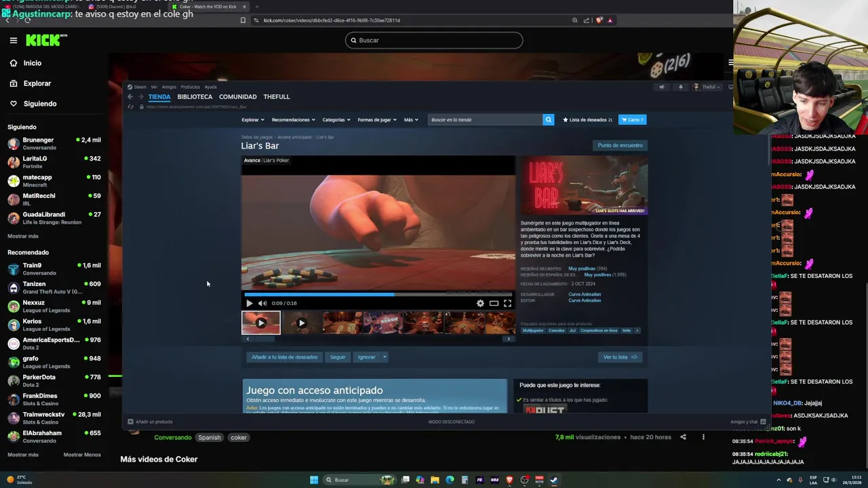Open Steam's Amigos menu
This screenshot has width=868, height=488.
click(x=169, y=87)
